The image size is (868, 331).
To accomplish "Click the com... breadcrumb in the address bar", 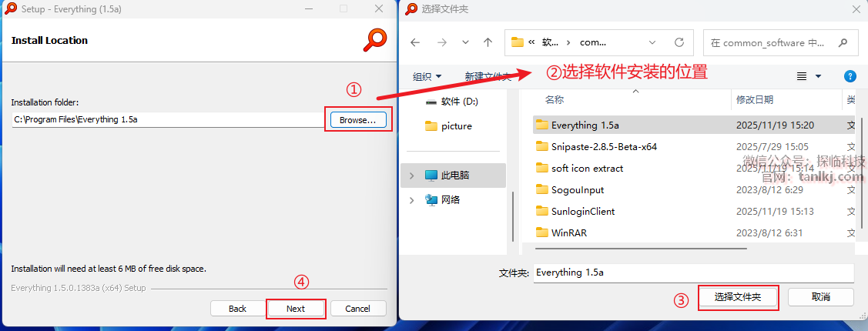I will (x=593, y=42).
